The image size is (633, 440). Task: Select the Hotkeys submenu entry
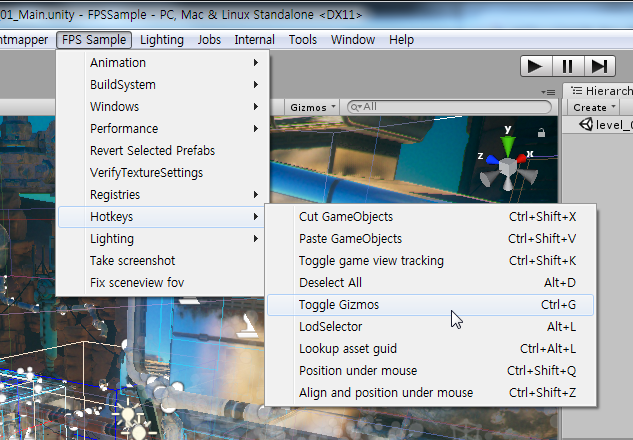point(162,217)
